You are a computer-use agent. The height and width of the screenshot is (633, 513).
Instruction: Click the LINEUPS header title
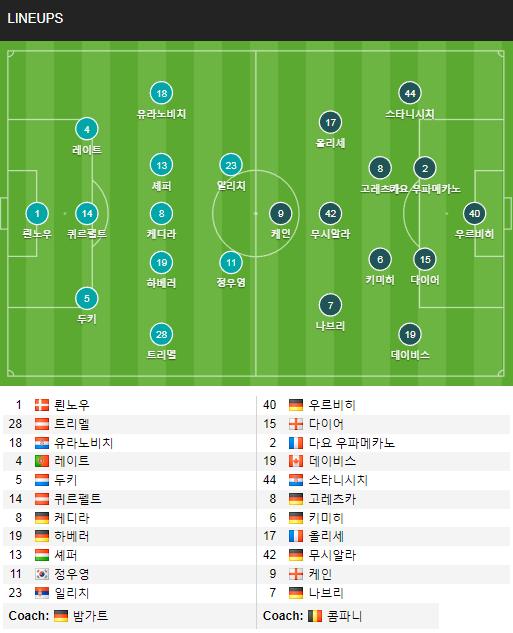(x=35, y=19)
